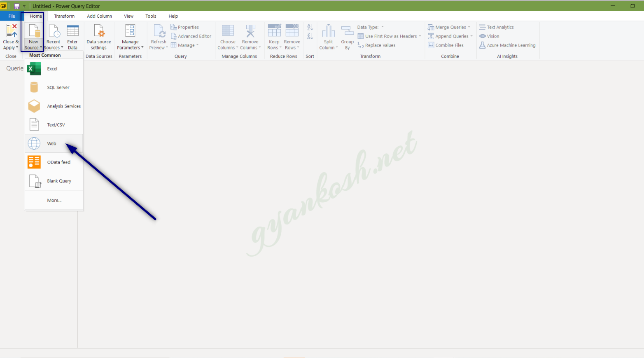Image resolution: width=644 pixels, height=358 pixels.
Task: Switch to the View tab
Action: coord(129,16)
